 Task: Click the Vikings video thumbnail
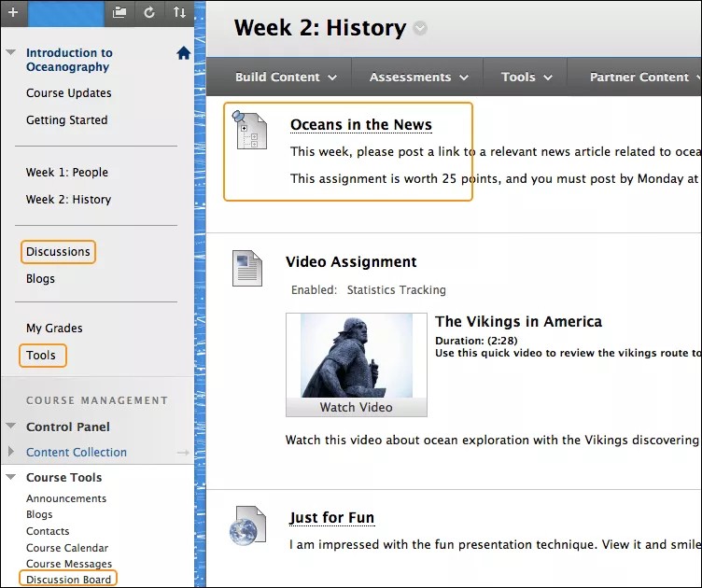pos(356,356)
